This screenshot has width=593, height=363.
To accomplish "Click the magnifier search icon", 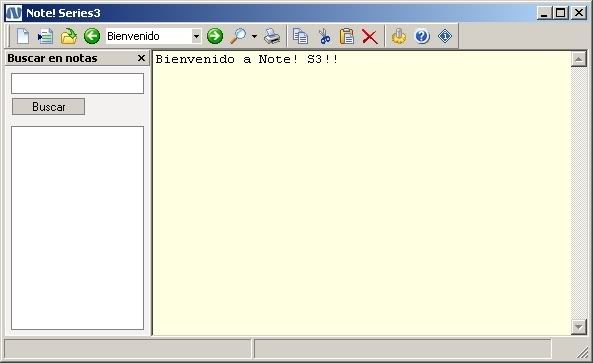I will tap(238, 36).
